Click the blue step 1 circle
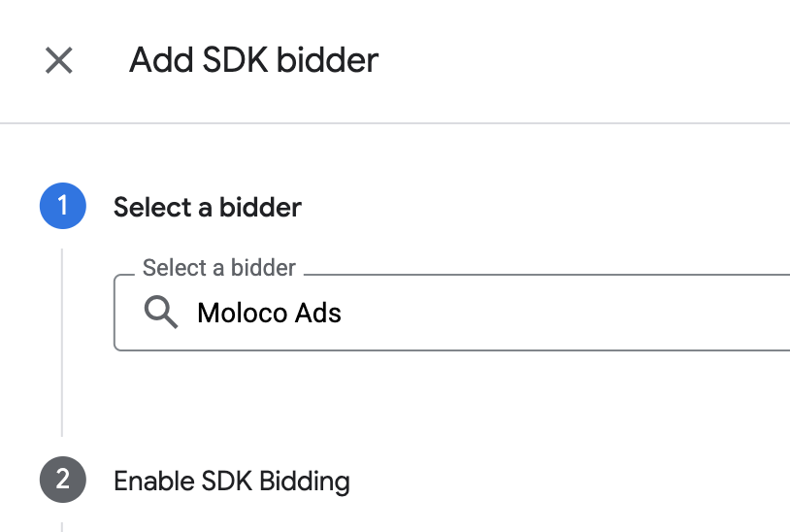 (63, 207)
